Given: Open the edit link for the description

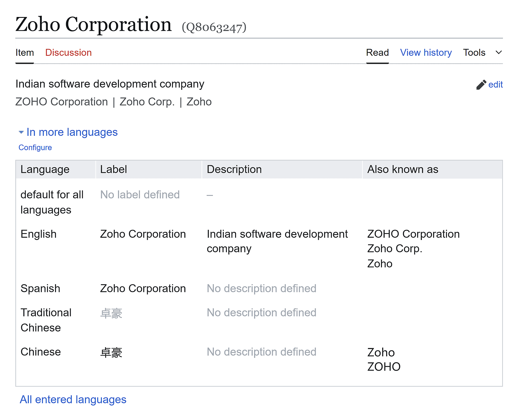Looking at the screenshot, I should [495, 85].
